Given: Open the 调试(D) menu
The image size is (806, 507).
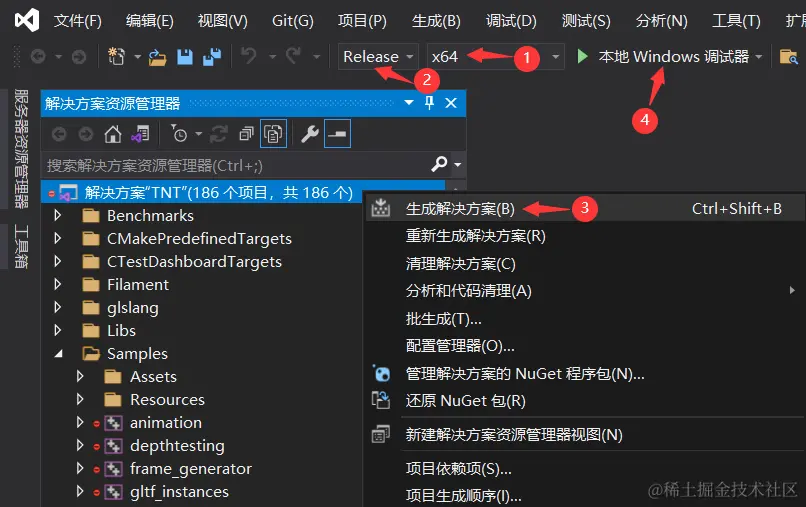Looking at the screenshot, I should 511,21.
